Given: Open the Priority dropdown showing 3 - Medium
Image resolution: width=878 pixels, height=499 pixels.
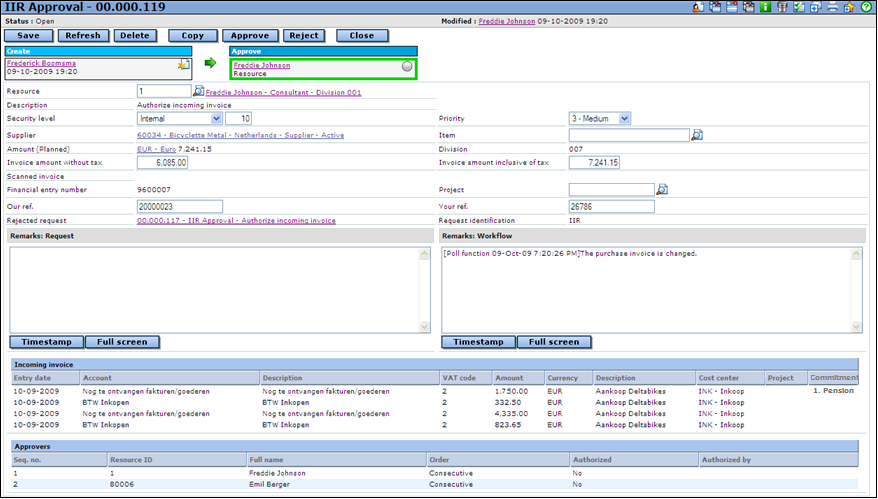Looking at the screenshot, I should coord(624,119).
